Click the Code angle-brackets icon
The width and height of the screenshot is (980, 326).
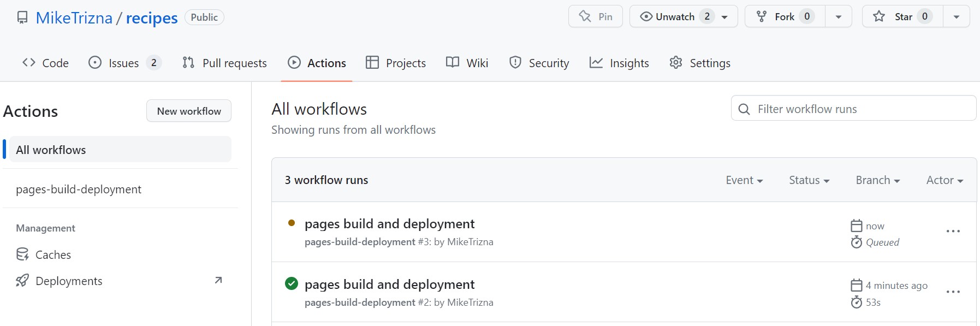[x=29, y=63]
